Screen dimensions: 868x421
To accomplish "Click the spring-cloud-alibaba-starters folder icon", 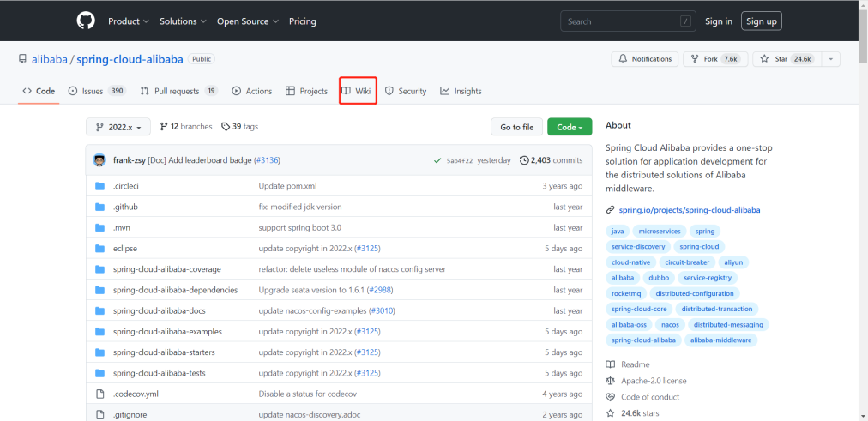I will pos(99,352).
